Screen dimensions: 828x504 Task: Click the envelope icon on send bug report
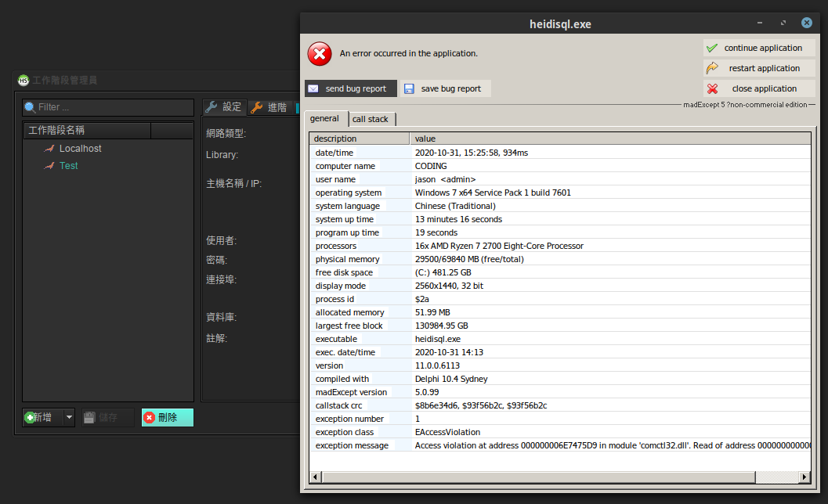click(313, 88)
